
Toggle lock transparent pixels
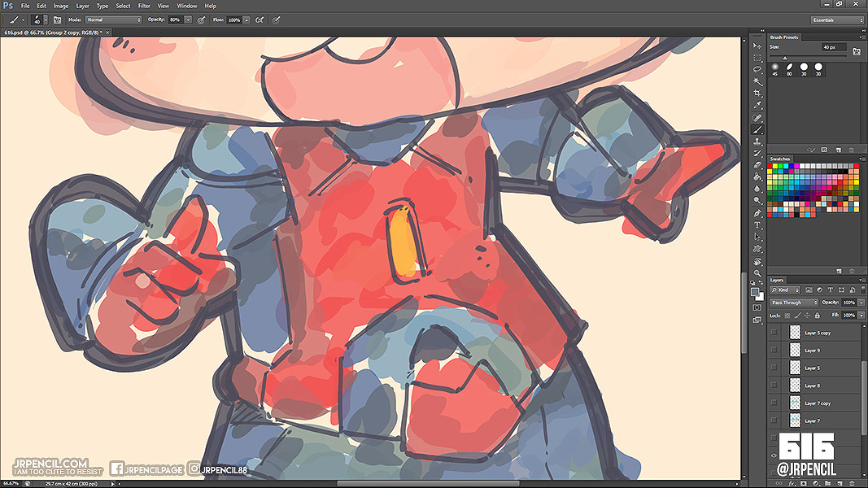tap(787, 316)
